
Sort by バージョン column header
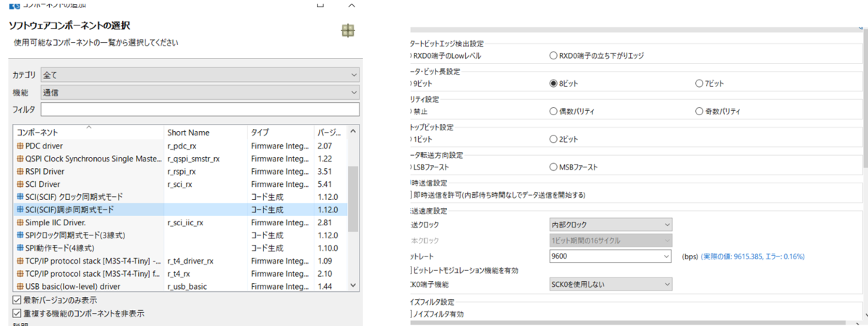pos(331,132)
